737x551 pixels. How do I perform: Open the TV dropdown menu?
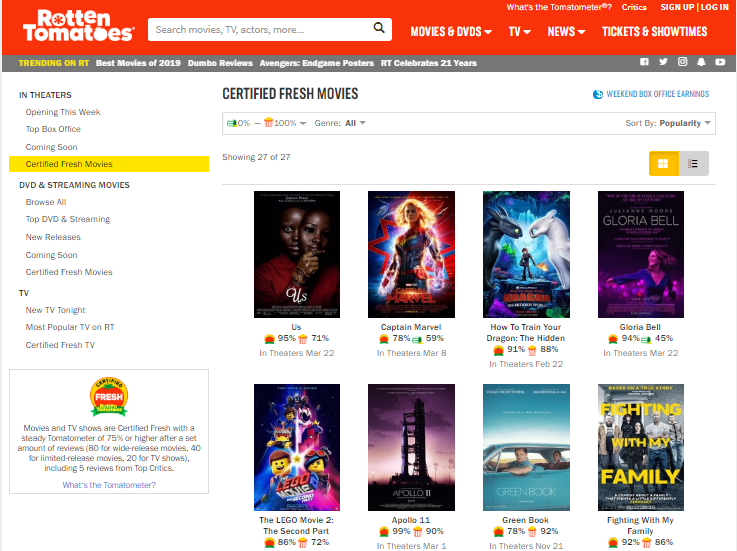[x=519, y=32]
